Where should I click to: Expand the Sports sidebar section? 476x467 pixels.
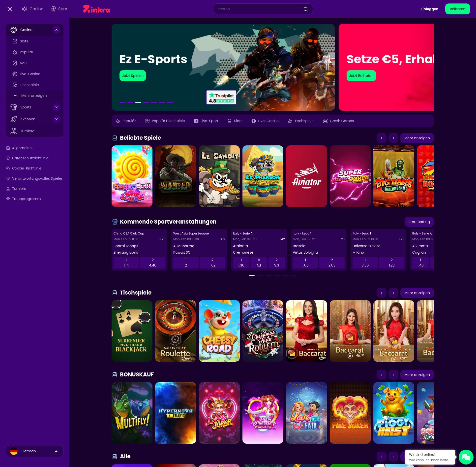(x=57, y=107)
